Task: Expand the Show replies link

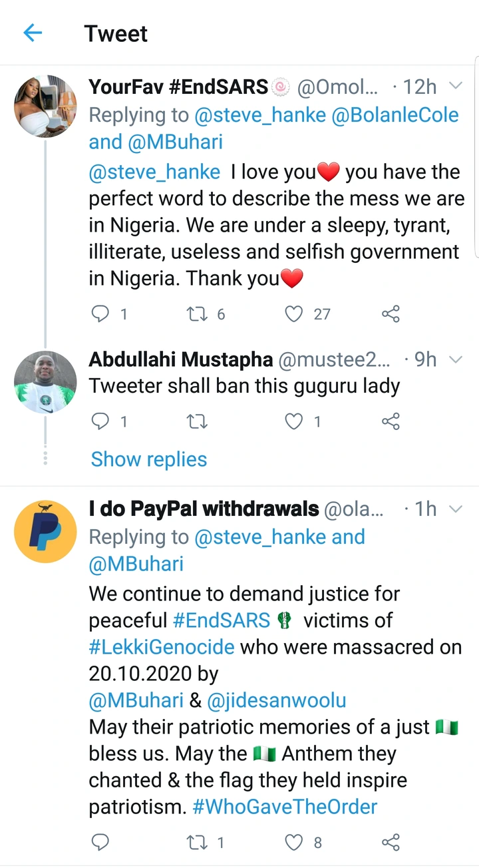Action: [149, 459]
